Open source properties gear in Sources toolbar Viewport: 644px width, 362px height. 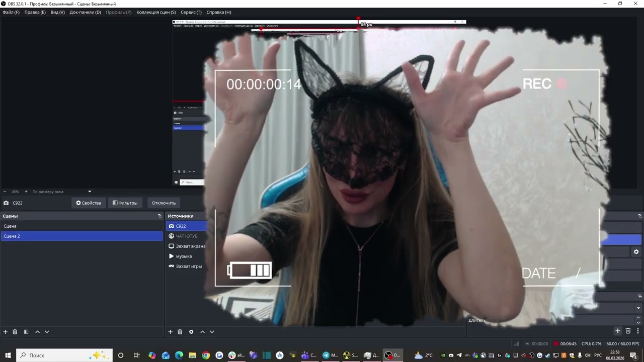(191, 332)
